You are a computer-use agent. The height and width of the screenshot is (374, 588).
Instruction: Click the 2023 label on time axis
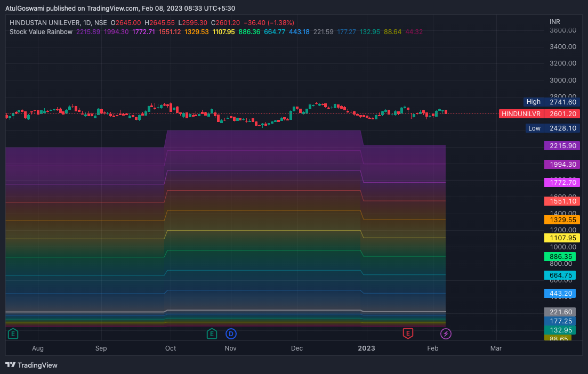(366, 348)
